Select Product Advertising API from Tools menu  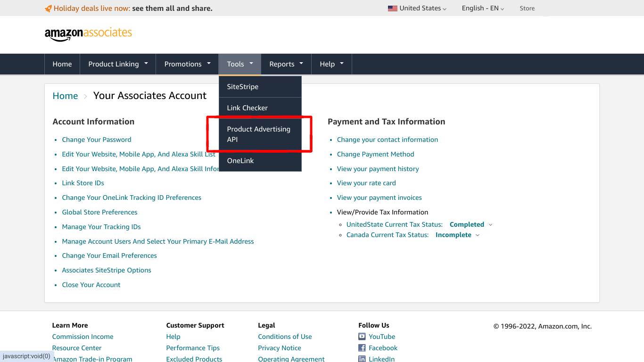[x=258, y=134]
